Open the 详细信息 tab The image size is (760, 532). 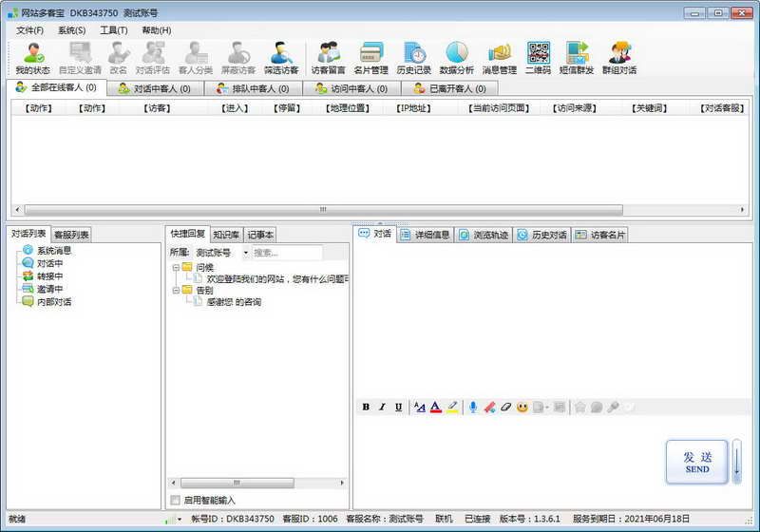(426, 235)
